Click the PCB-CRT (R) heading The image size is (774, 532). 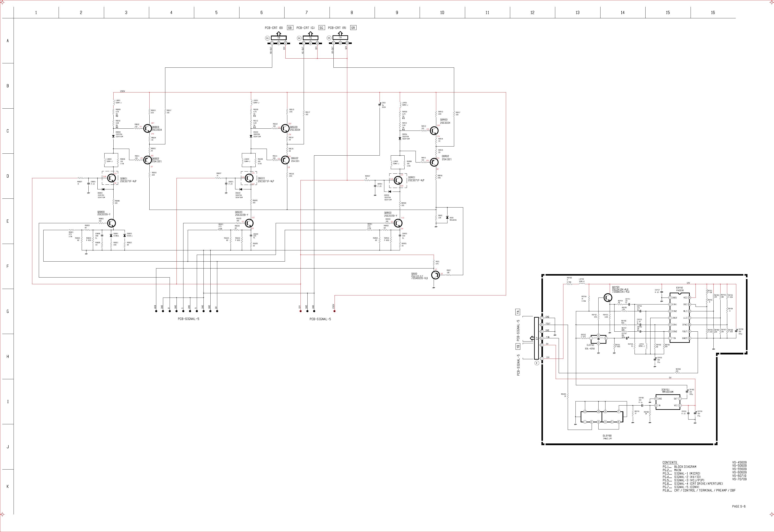point(337,28)
